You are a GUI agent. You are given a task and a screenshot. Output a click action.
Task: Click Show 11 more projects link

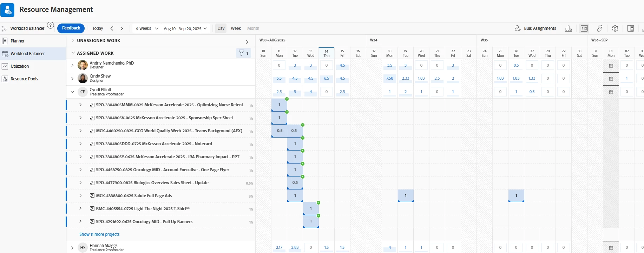pos(99,234)
